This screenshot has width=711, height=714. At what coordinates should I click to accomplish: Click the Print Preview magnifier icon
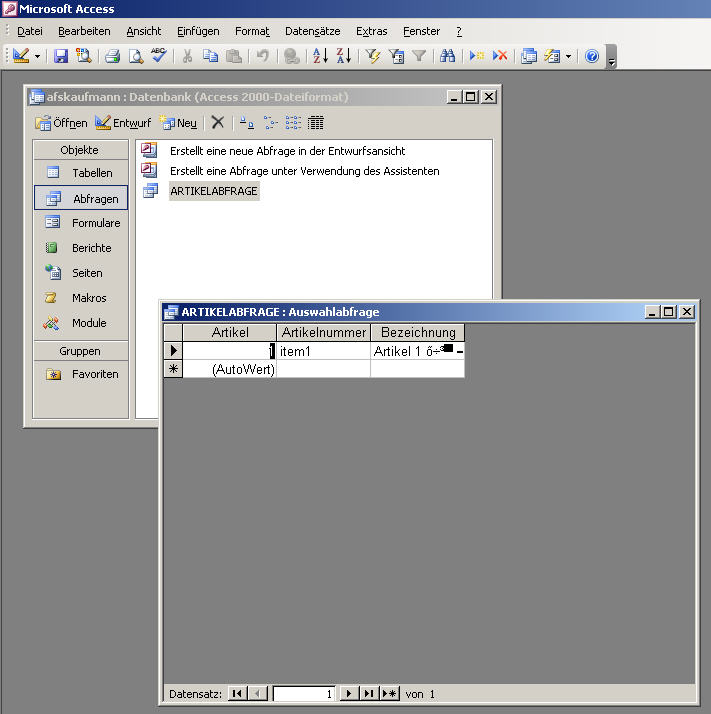pyautogui.click(x=136, y=56)
